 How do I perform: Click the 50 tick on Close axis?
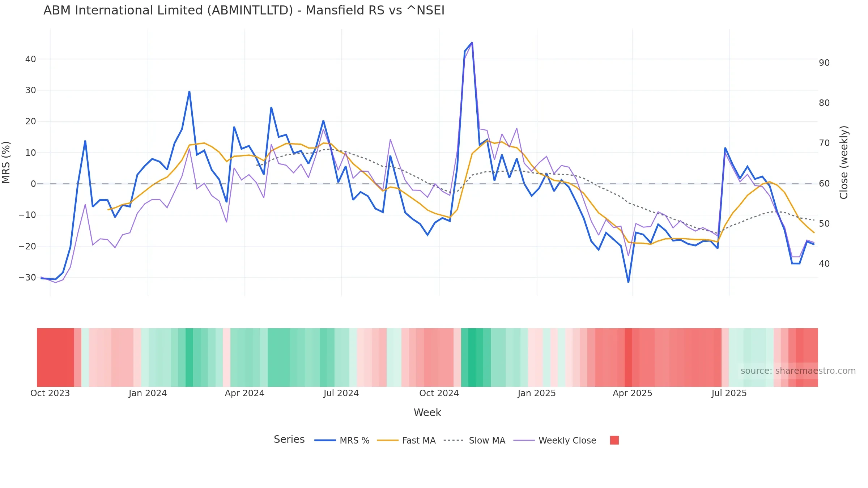tap(824, 224)
